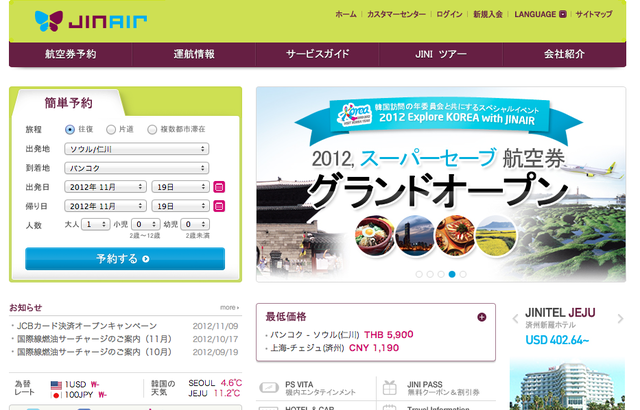Open JCBカード決済オープンキャンペーン notice

[x=87, y=326]
